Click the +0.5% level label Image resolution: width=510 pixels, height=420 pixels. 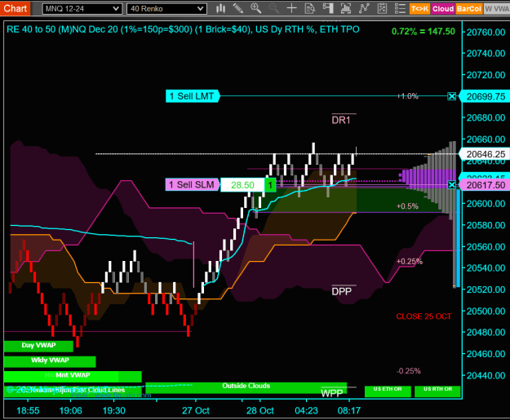pos(407,206)
